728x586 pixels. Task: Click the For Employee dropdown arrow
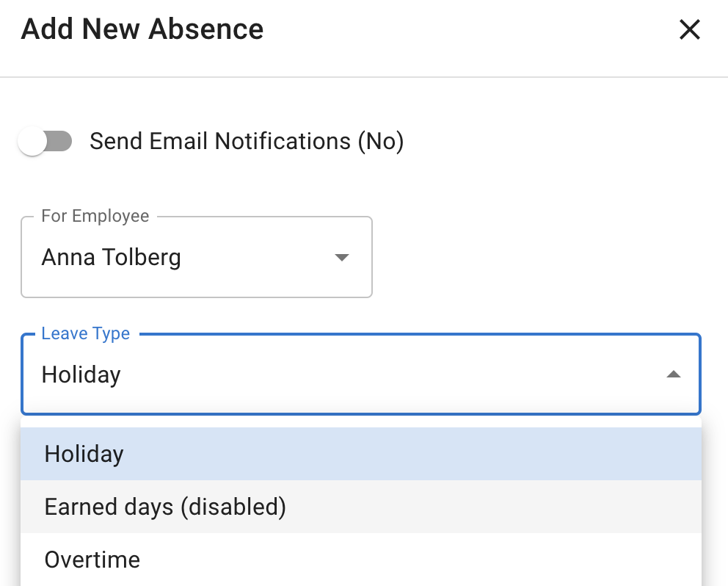(x=341, y=257)
